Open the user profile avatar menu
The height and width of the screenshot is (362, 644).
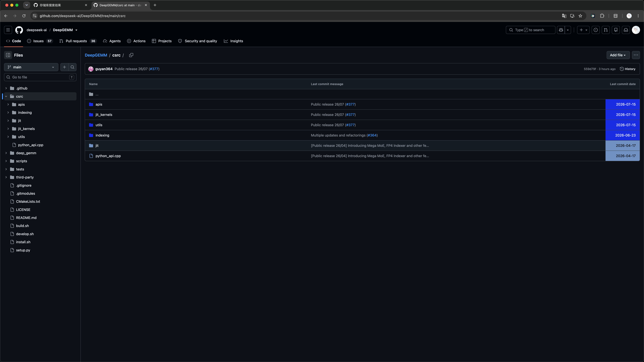636,30
